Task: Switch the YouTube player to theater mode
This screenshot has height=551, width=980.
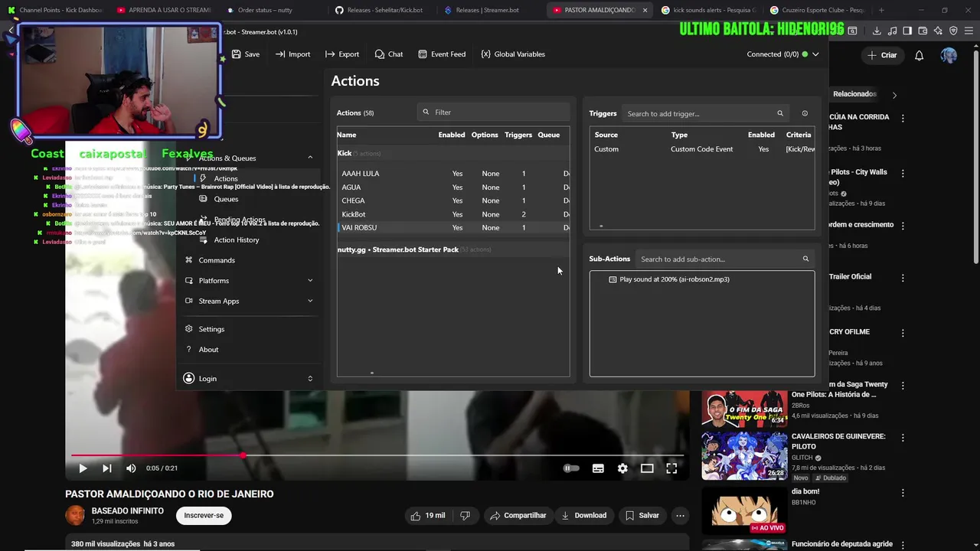Action: pyautogui.click(x=647, y=468)
